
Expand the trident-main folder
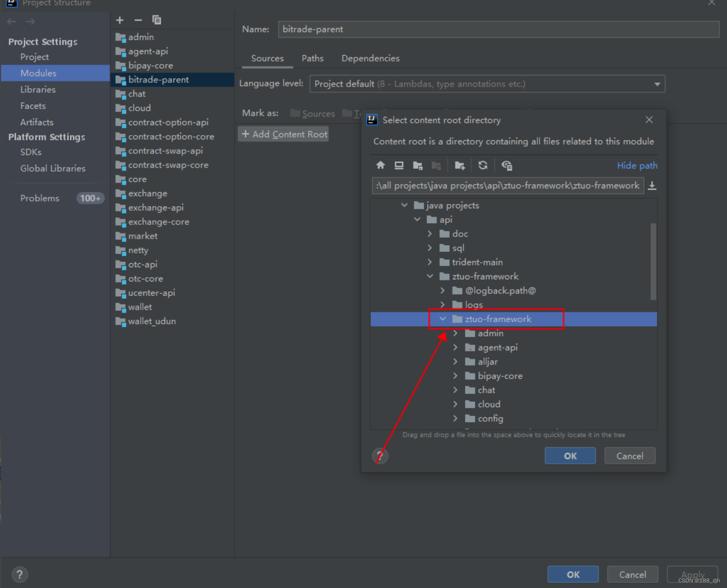[x=430, y=262]
